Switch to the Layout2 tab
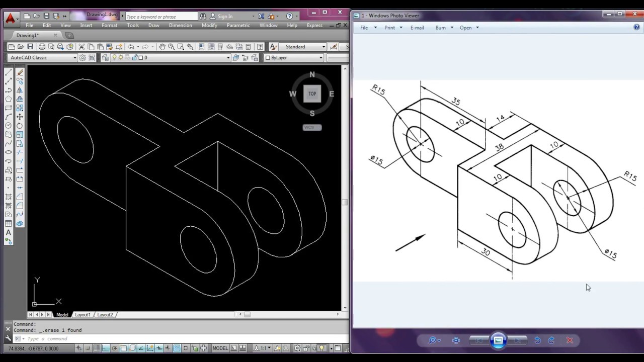644x362 pixels. pyautogui.click(x=105, y=315)
